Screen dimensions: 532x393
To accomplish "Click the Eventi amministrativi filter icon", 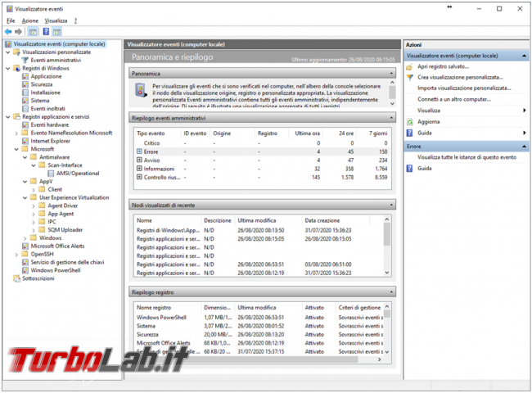I will pos(25,60).
